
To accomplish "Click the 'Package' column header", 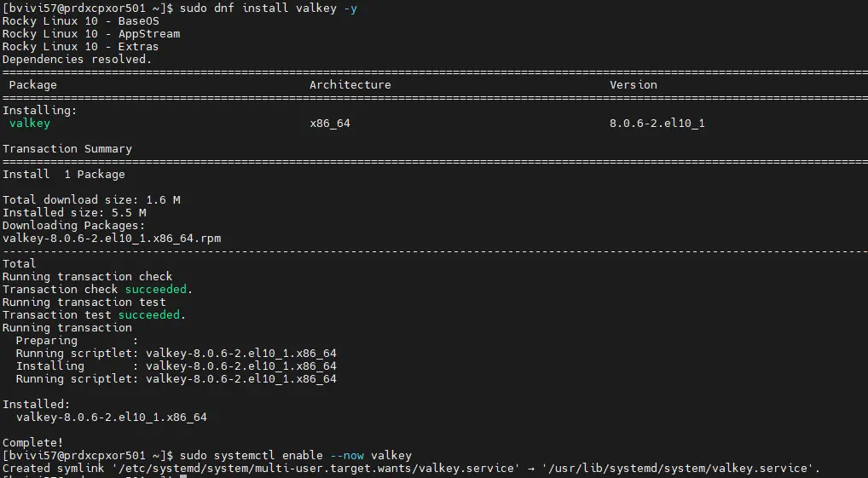I will (32, 84).
